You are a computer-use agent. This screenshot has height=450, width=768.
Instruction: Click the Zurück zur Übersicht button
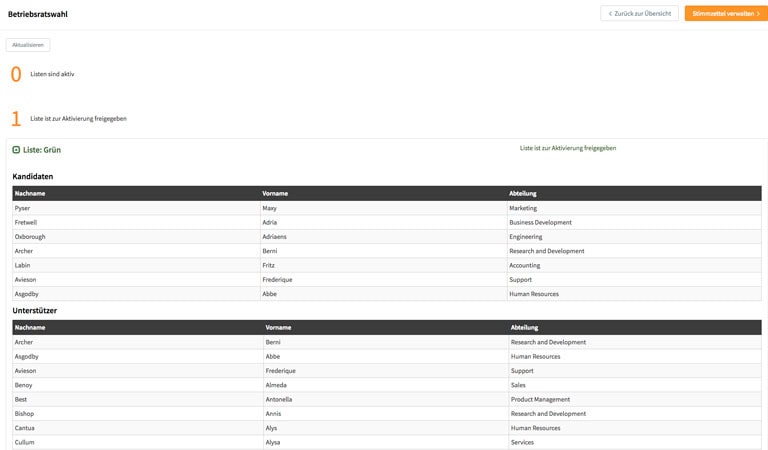pyautogui.click(x=639, y=13)
